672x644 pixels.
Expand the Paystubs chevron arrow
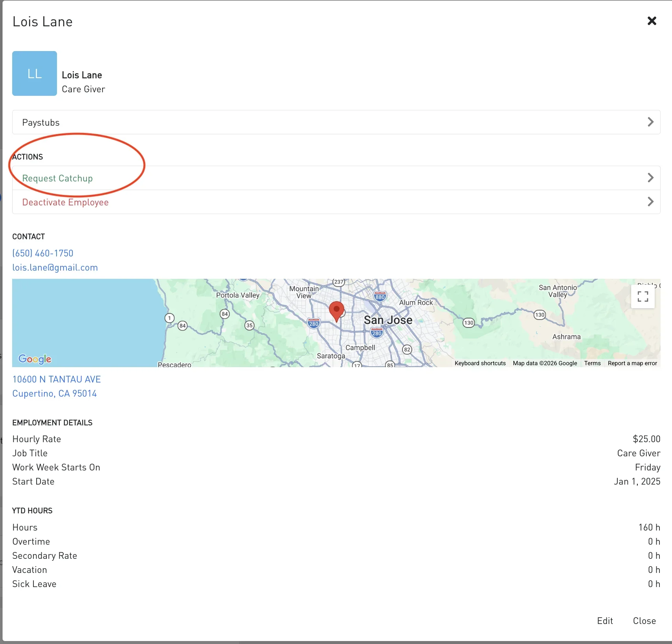650,122
